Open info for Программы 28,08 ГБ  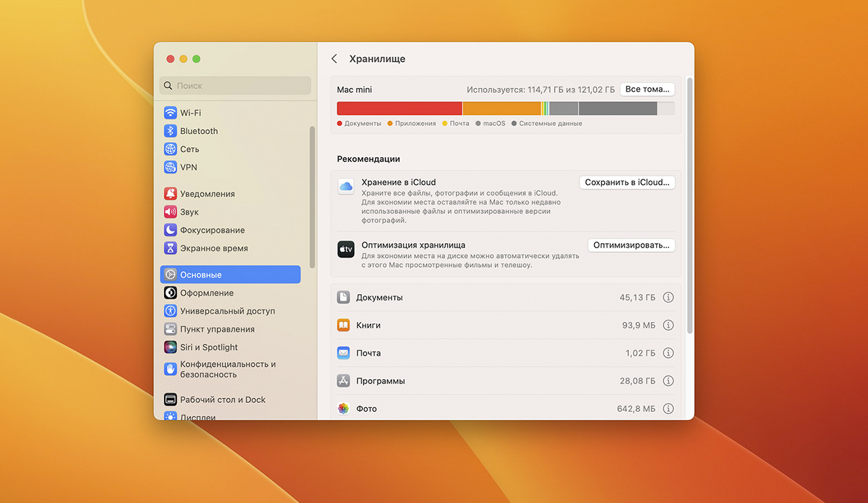(669, 381)
